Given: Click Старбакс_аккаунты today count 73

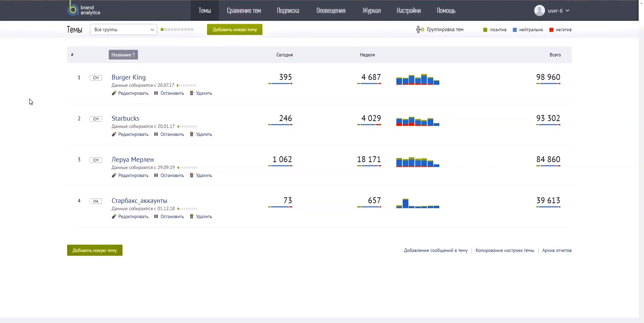Looking at the screenshot, I should (288, 201).
